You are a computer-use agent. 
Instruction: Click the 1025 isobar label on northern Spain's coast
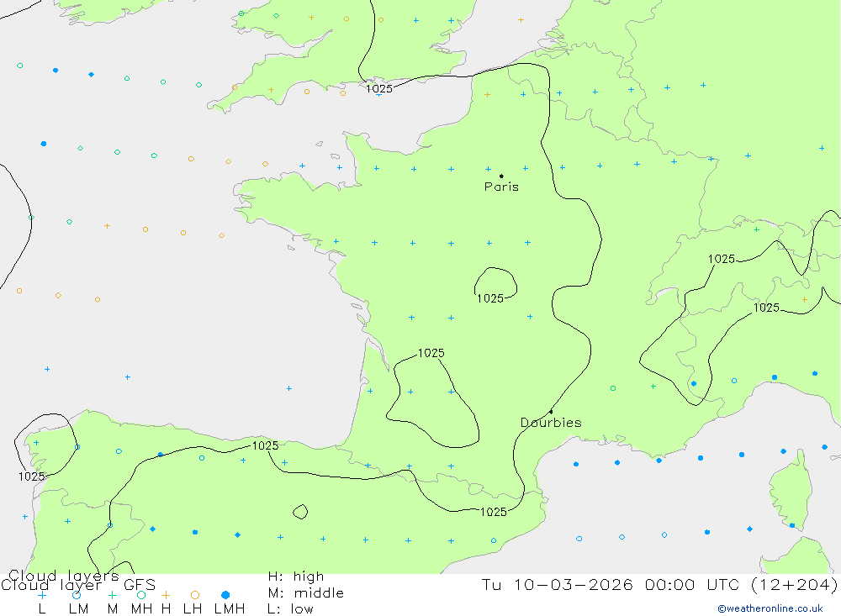pyautogui.click(x=266, y=446)
